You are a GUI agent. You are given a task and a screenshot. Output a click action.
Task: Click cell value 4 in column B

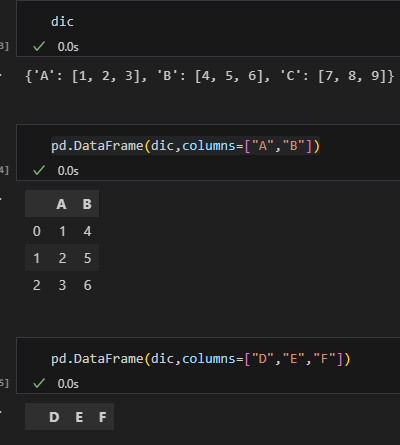click(87, 231)
